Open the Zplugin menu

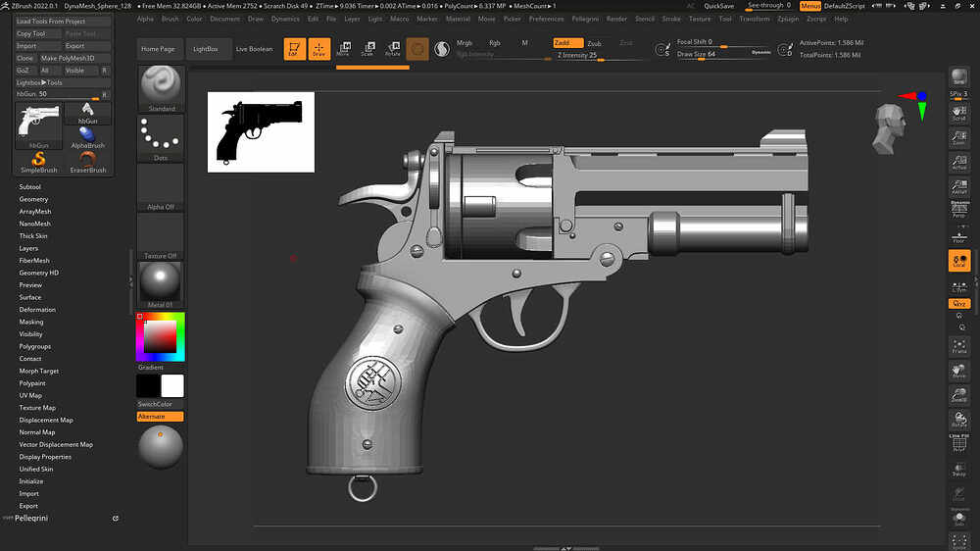pyautogui.click(x=788, y=19)
